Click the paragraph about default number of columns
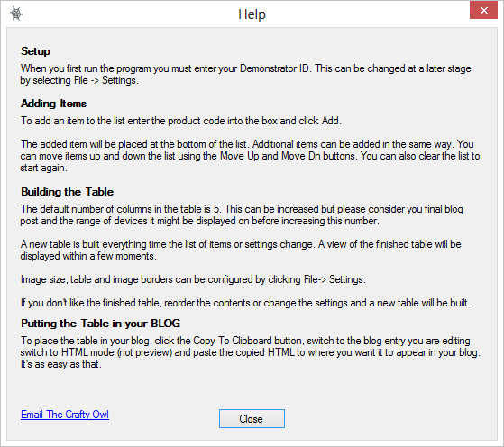Image resolution: width=504 pixels, height=447 pixels. [242, 215]
